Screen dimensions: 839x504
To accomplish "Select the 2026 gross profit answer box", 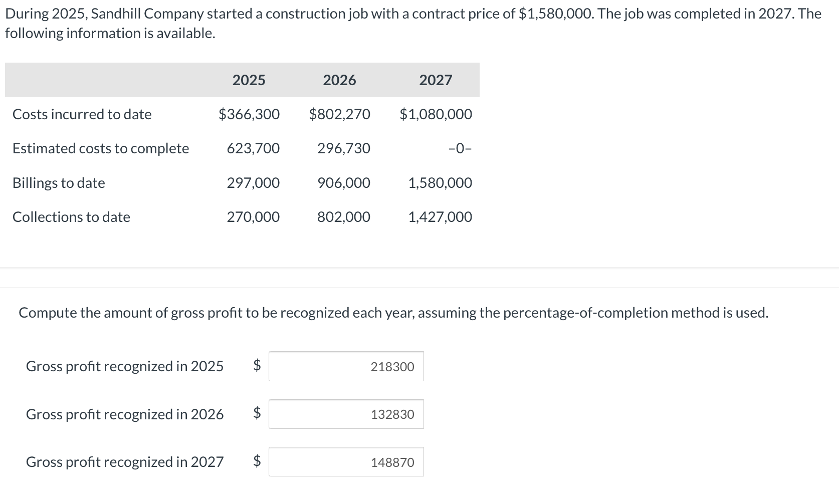I will [346, 414].
